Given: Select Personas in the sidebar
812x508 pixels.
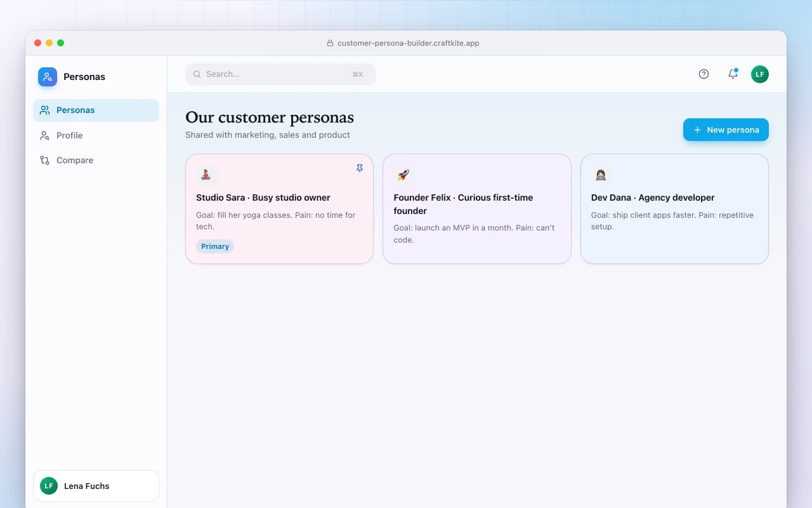Looking at the screenshot, I should coord(96,110).
